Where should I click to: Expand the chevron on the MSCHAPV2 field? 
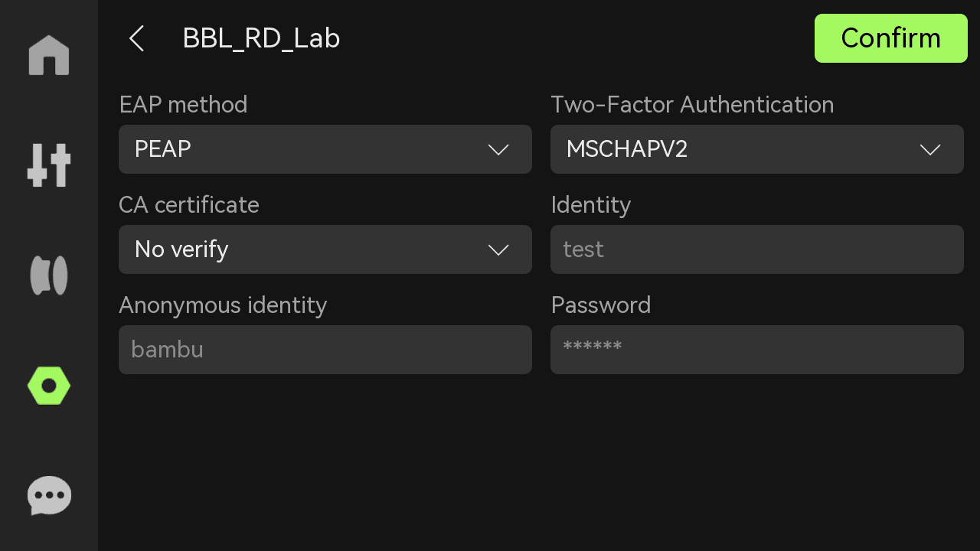click(930, 150)
